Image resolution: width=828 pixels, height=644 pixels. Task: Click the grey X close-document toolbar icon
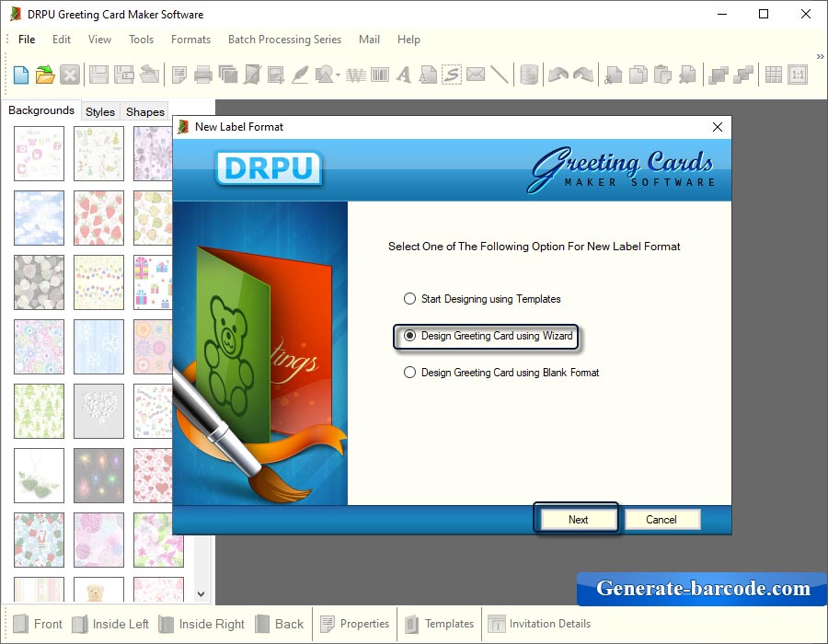(x=70, y=75)
